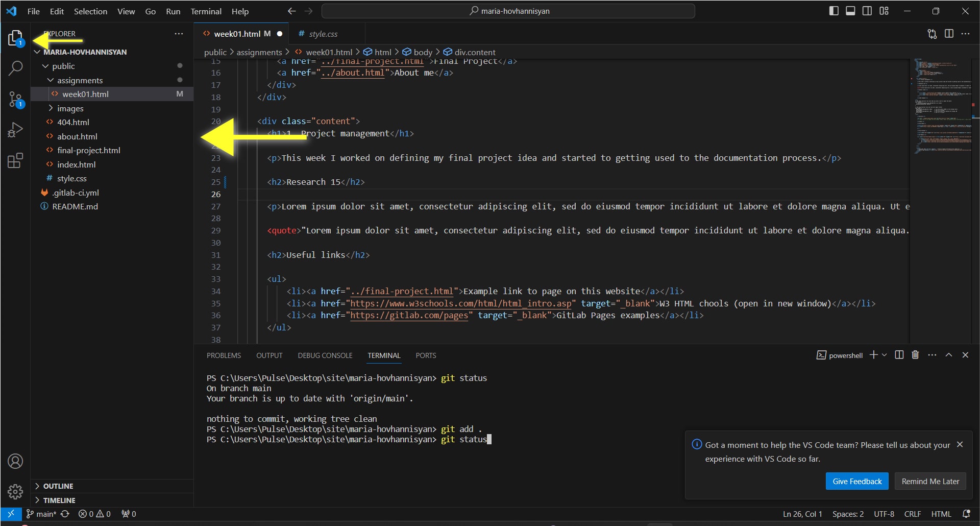
Task: Click errors and warnings count in status bar
Action: (94, 514)
